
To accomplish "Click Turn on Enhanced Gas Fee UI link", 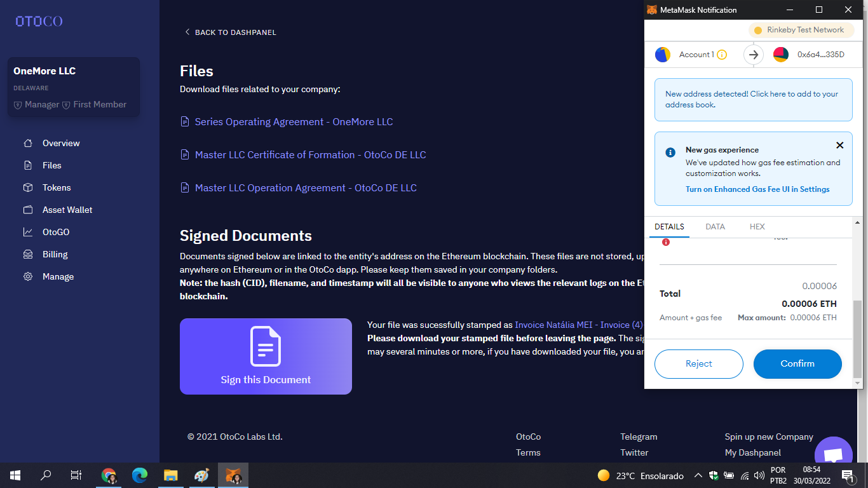I will point(757,189).
